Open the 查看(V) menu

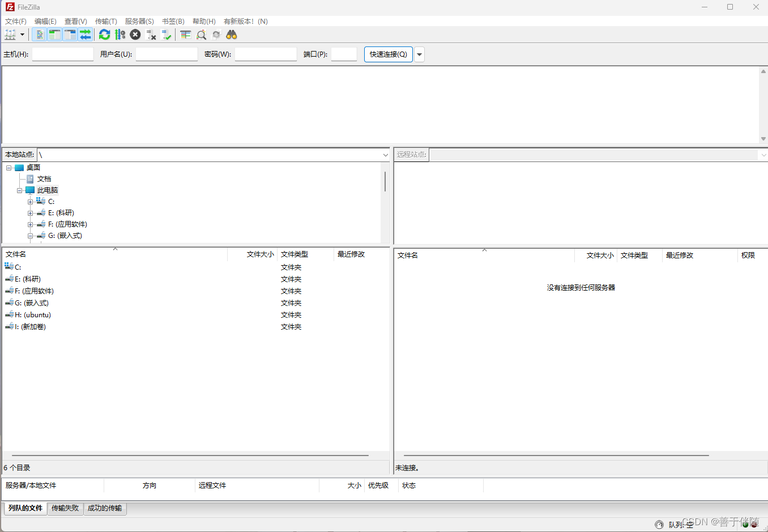[76, 21]
